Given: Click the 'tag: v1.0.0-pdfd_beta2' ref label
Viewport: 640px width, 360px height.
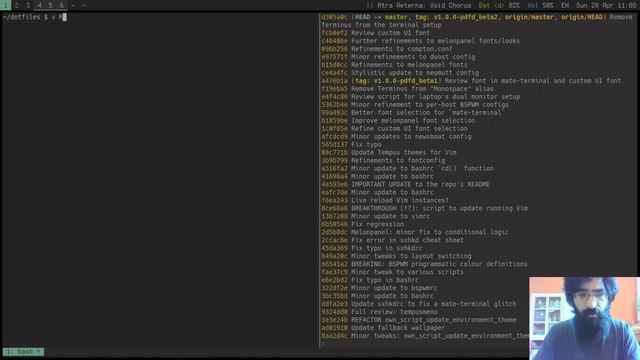Looking at the screenshot, I should (x=456, y=17).
